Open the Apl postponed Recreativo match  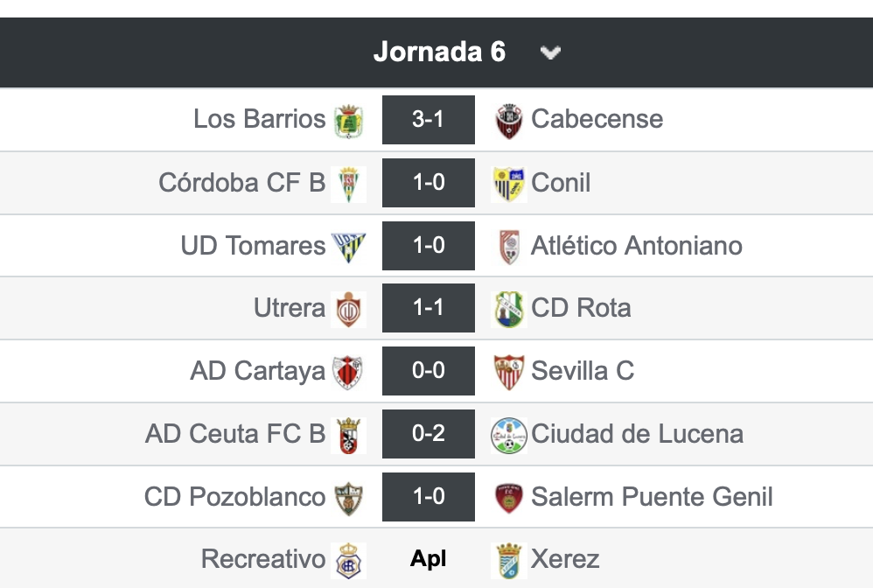coord(428,558)
